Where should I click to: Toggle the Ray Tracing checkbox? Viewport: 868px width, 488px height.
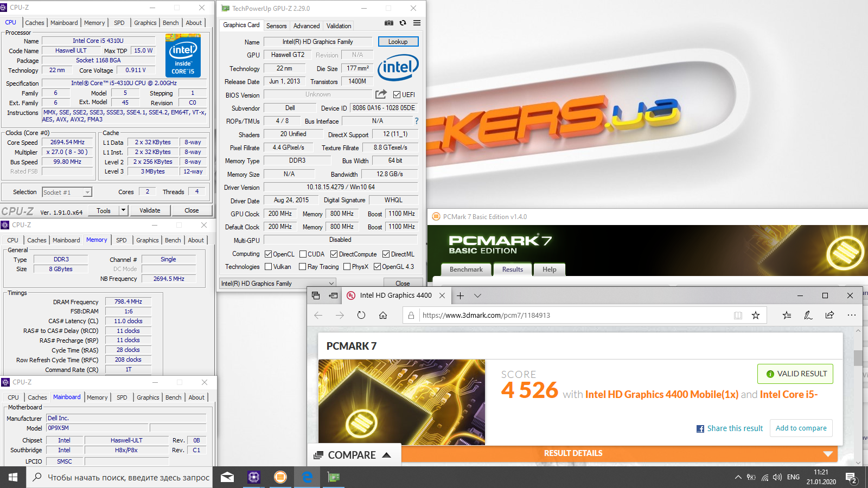[x=302, y=266]
